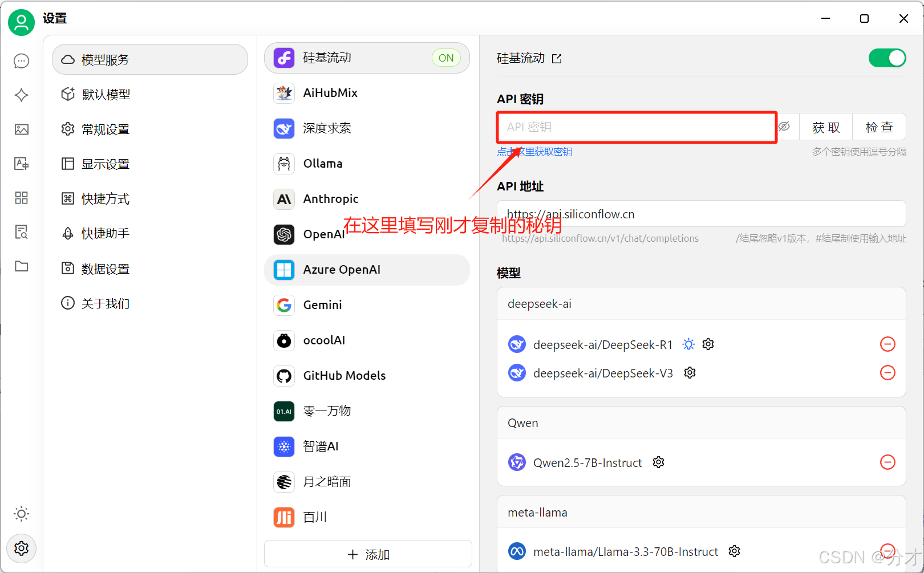Click the 获取 API key button
This screenshot has height=573, width=924.
click(x=826, y=127)
